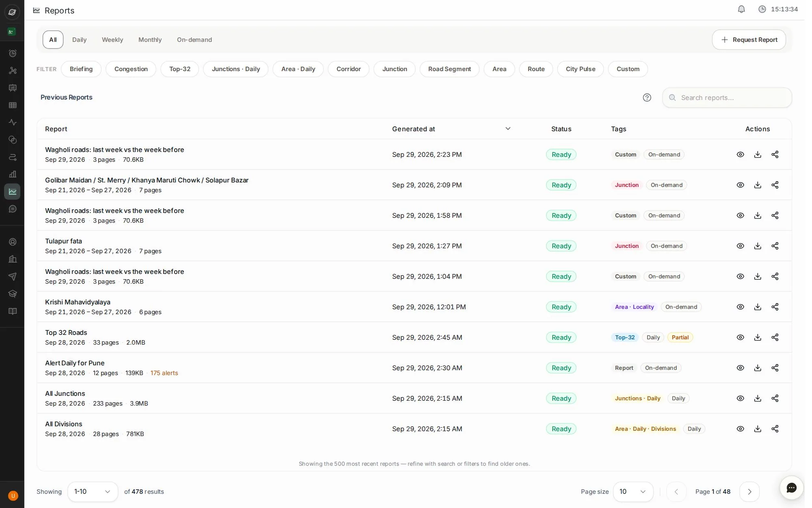Click the help question mark icon

click(x=647, y=98)
